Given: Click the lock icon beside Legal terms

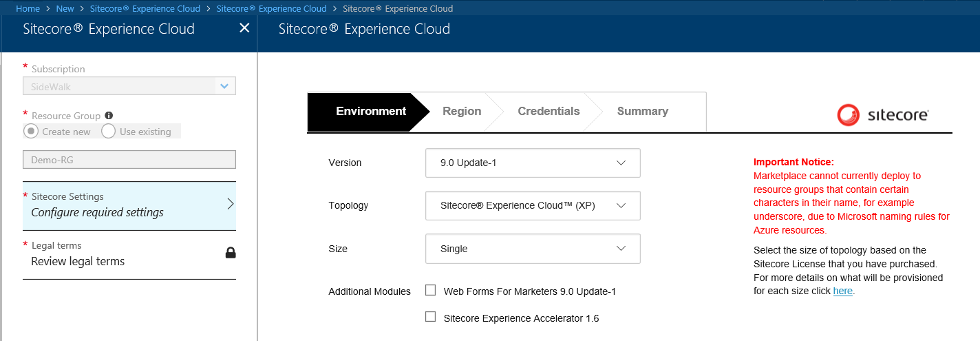Looking at the screenshot, I should click(231, 253).
